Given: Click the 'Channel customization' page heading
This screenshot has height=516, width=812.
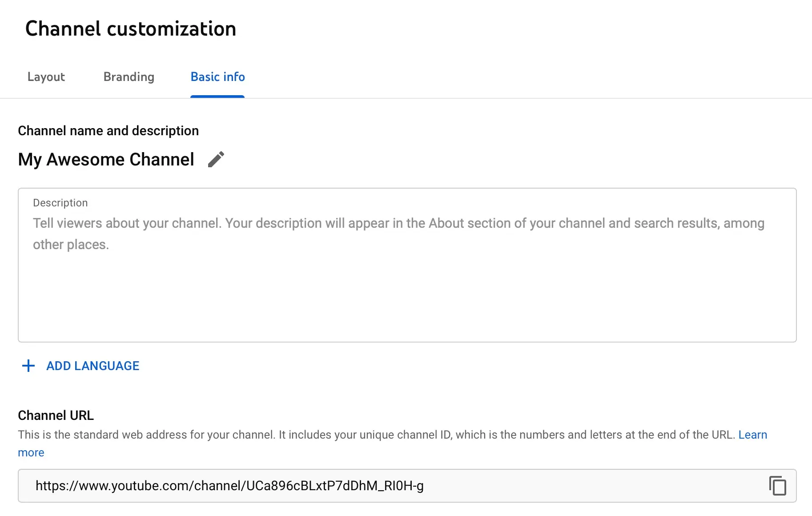Looking at the screenshot, I should (131, 28).
